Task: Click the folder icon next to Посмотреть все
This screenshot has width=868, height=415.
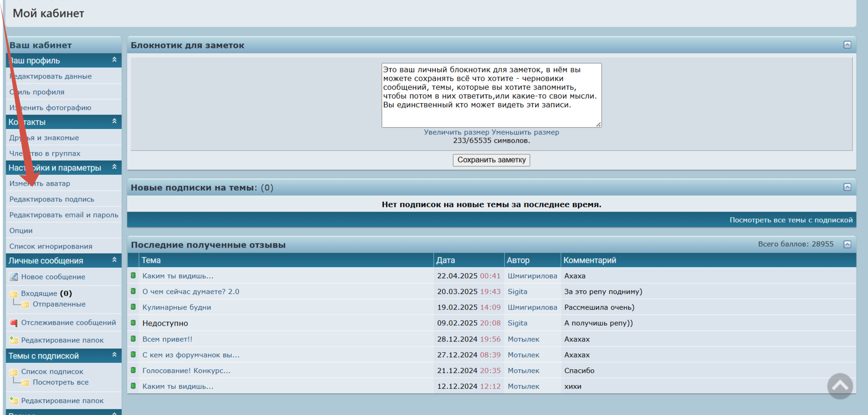Action: coord(25,382)
